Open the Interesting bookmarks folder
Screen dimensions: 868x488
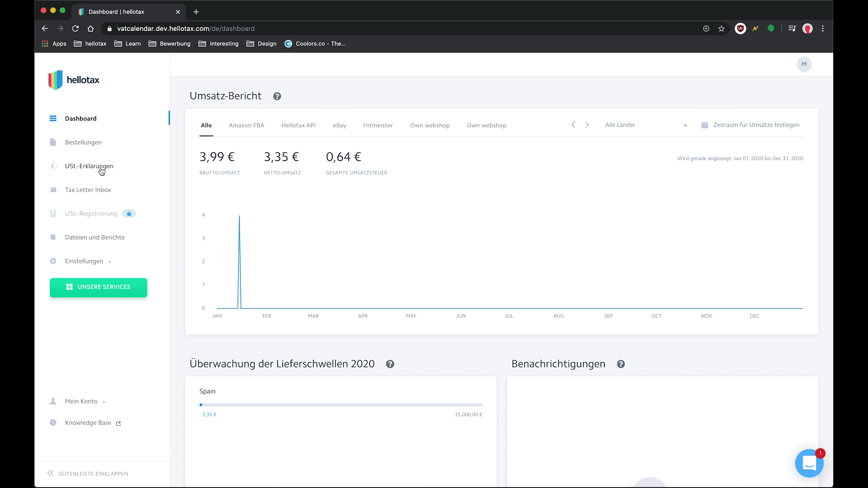click(x=218, y=44)
